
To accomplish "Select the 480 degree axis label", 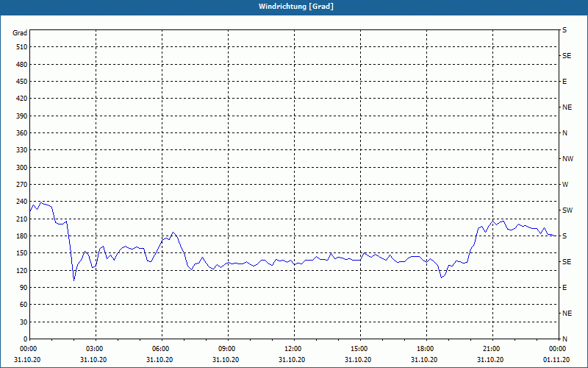I will click(22, 65).
